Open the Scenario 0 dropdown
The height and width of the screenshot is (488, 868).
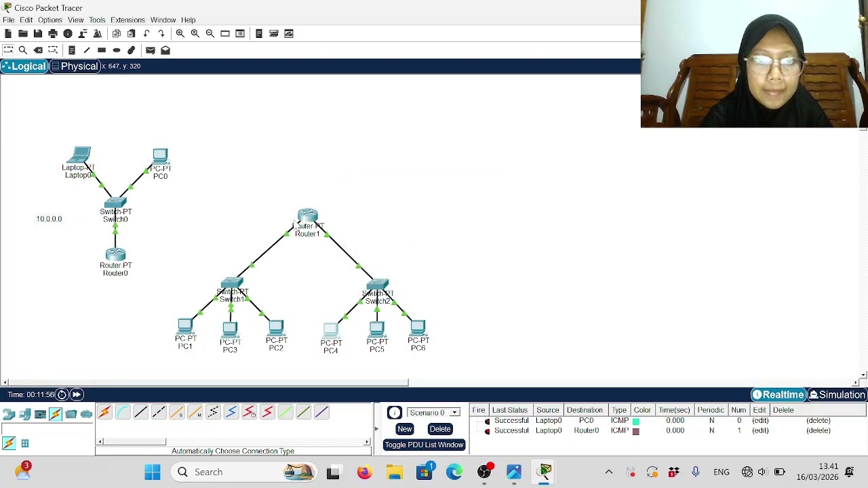tap(433, 412)
